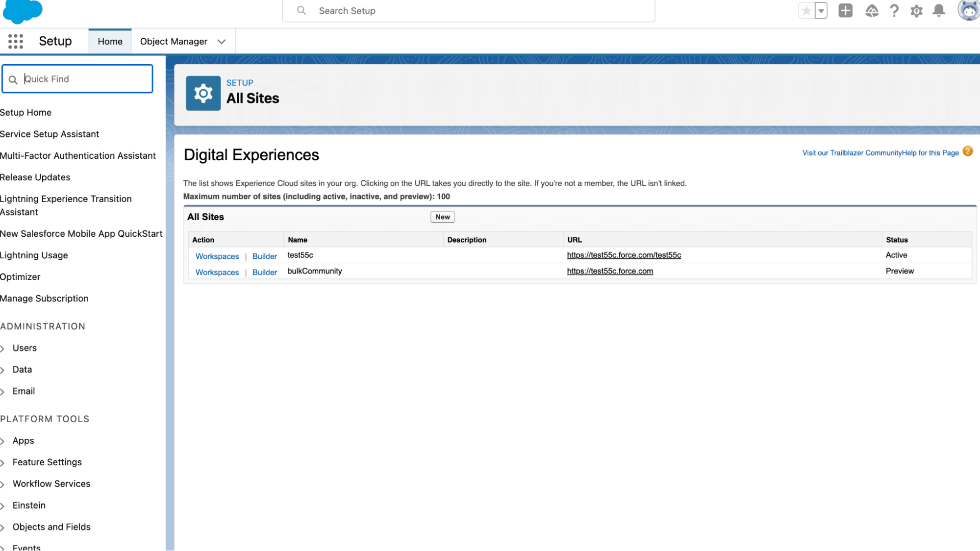Click the setup gear icon in header
This screenshot has height=551, width=980.
pyautogui.click(x=916, y=11)
